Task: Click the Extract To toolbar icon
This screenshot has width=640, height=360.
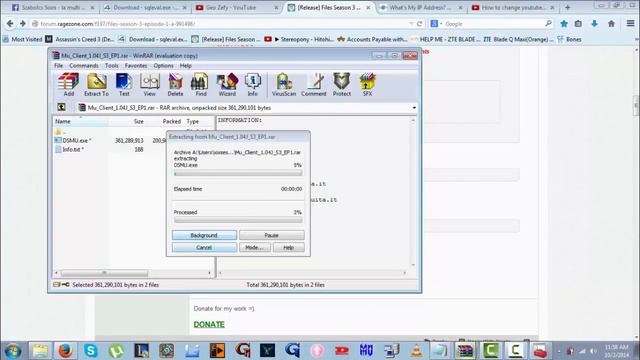Action: tap(96, 84)
